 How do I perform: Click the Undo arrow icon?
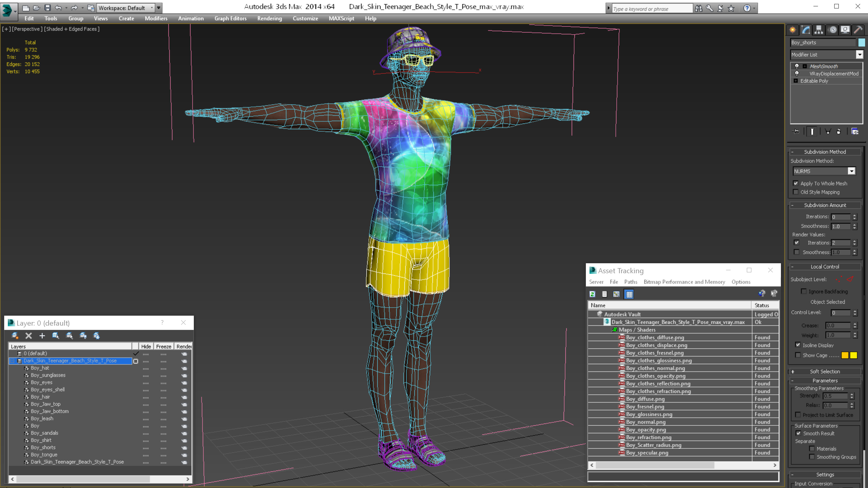click(x=58, y=8)
